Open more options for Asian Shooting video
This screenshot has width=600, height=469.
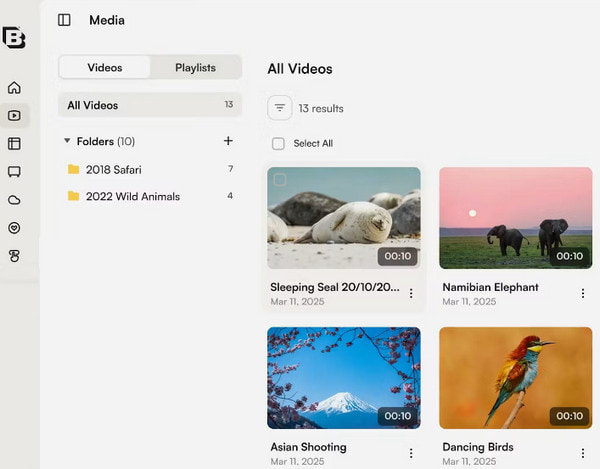[x=411, y=453]
